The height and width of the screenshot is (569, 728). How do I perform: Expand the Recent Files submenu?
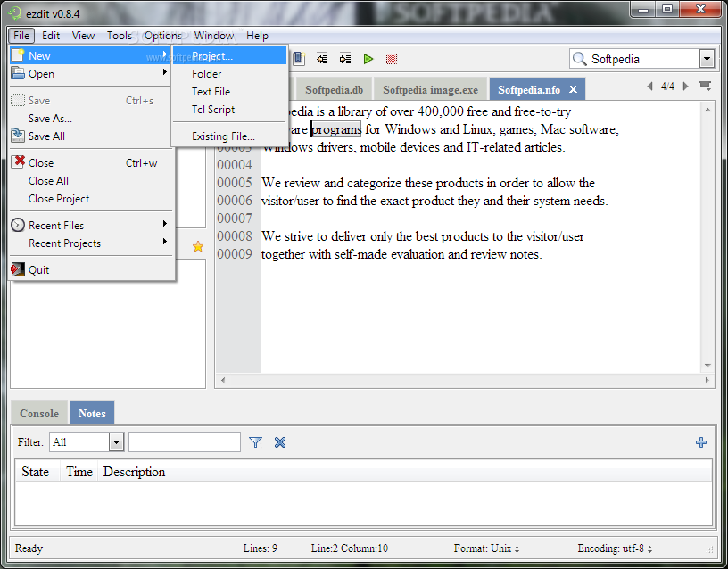click(x=91, y=225)
